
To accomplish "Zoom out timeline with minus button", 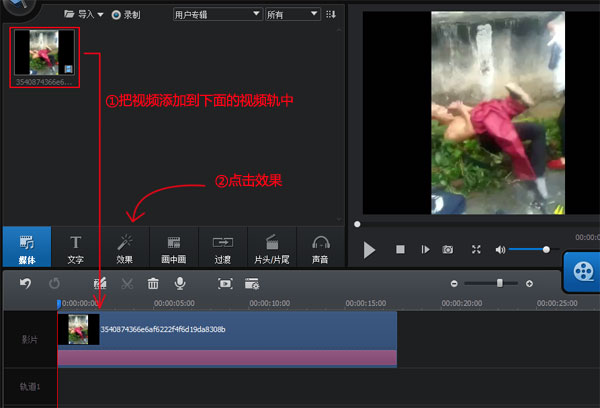I will [x=454, y=284].
